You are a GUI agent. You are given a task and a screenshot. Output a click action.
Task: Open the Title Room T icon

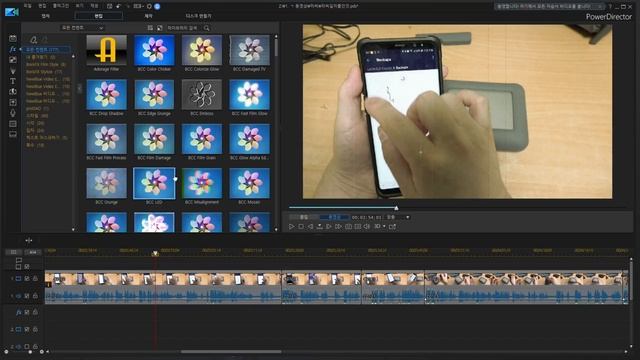[13, 81]
